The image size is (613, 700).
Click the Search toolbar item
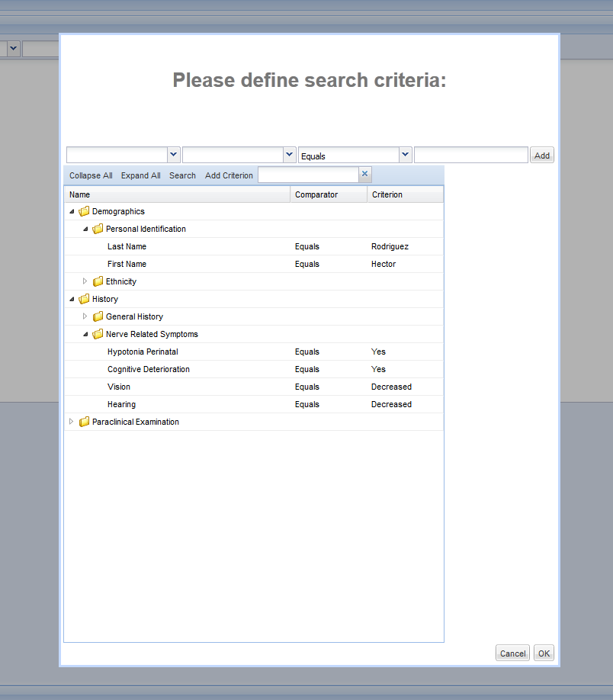(182, 175)
